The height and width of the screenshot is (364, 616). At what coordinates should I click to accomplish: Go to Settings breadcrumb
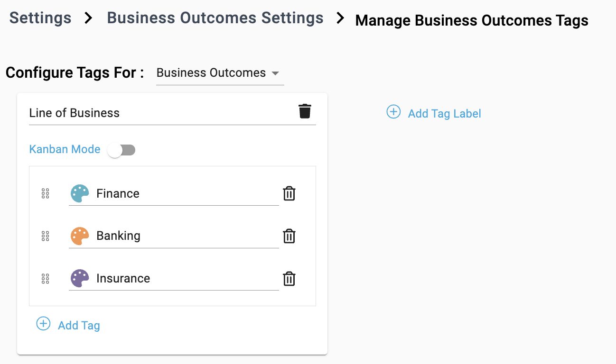coord(40,18)
